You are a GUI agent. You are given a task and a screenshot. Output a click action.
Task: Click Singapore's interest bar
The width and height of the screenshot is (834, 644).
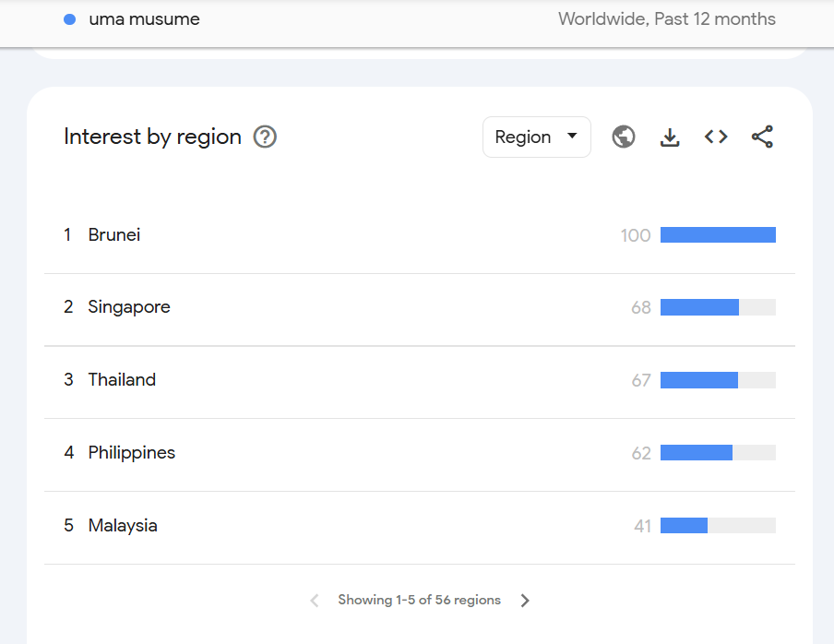718,307
